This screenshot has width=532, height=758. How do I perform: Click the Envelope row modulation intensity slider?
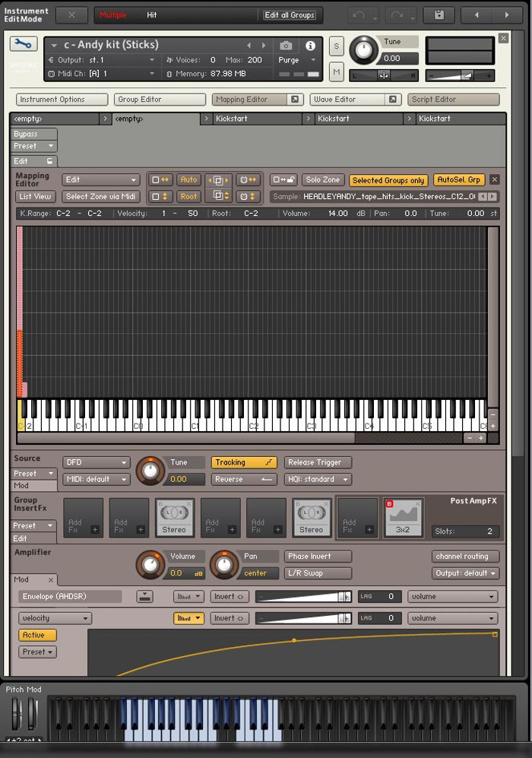coord(303,597)
